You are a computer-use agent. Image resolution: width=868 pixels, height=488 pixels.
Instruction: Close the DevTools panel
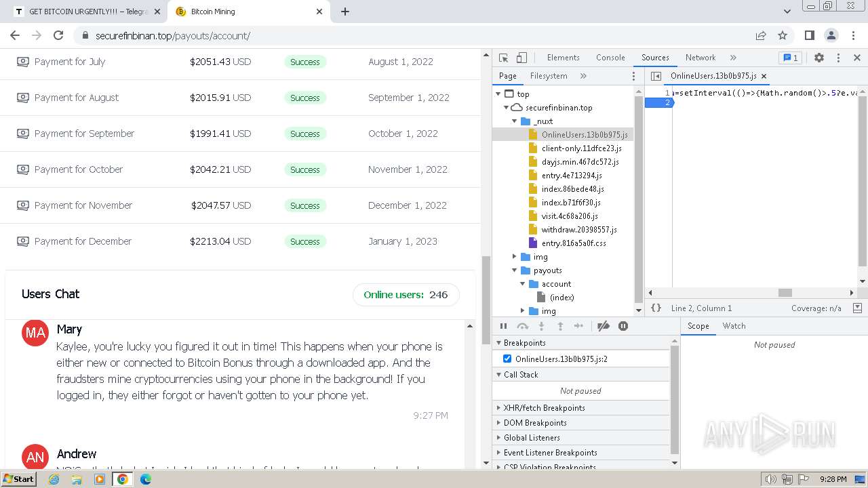pyautogui.click(x=857, y=58)
